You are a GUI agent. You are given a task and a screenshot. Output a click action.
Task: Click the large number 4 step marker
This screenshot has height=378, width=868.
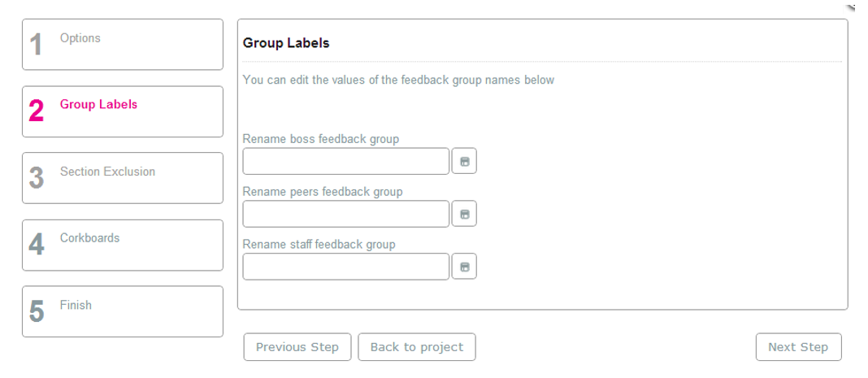(x=37, y=245)
